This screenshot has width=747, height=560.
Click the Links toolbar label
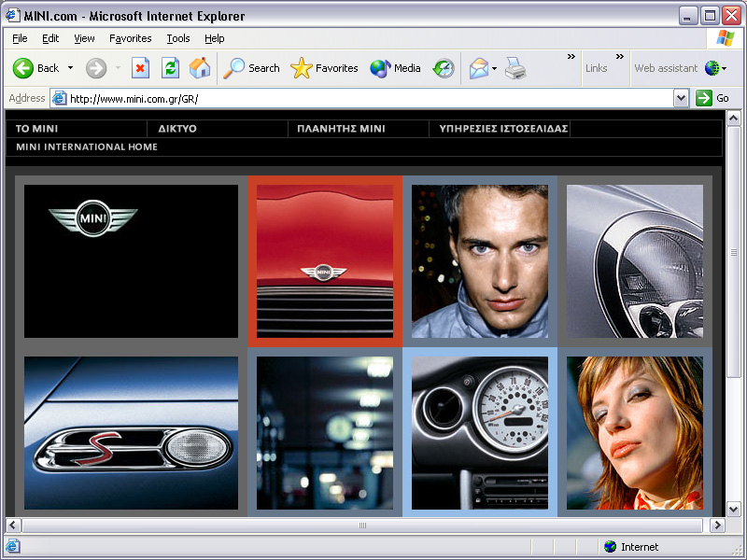pos(596,68)
